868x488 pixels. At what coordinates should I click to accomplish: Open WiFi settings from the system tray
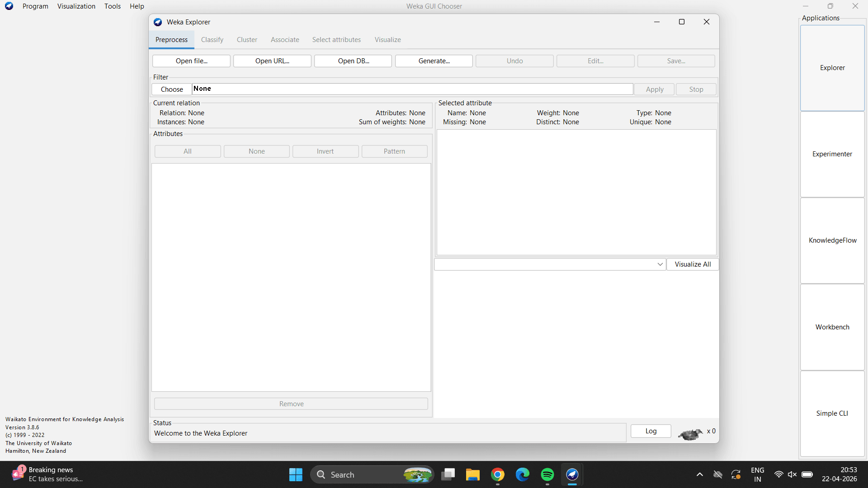[778, 474]
